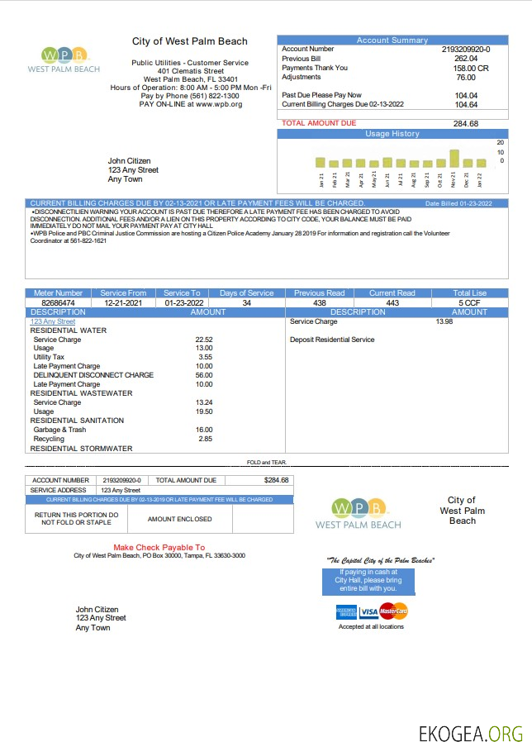Click the RESIDENTIAL SANITATION heading

pyautogui.click(x=77, y=421)
